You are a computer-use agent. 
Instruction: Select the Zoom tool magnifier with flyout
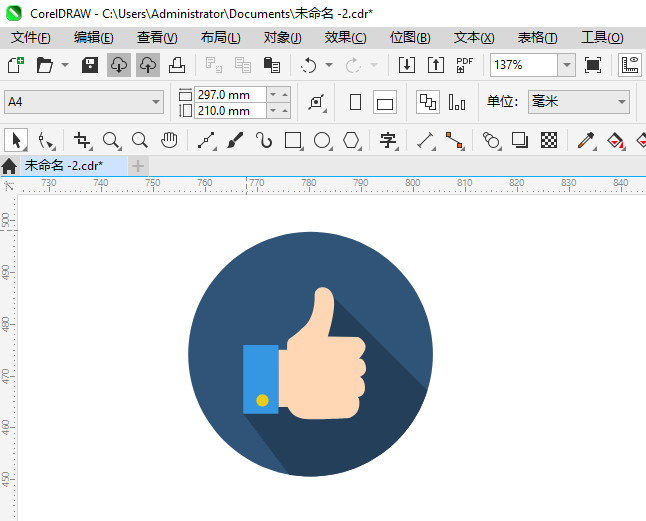pyautogui.click(x=111, y=140)
